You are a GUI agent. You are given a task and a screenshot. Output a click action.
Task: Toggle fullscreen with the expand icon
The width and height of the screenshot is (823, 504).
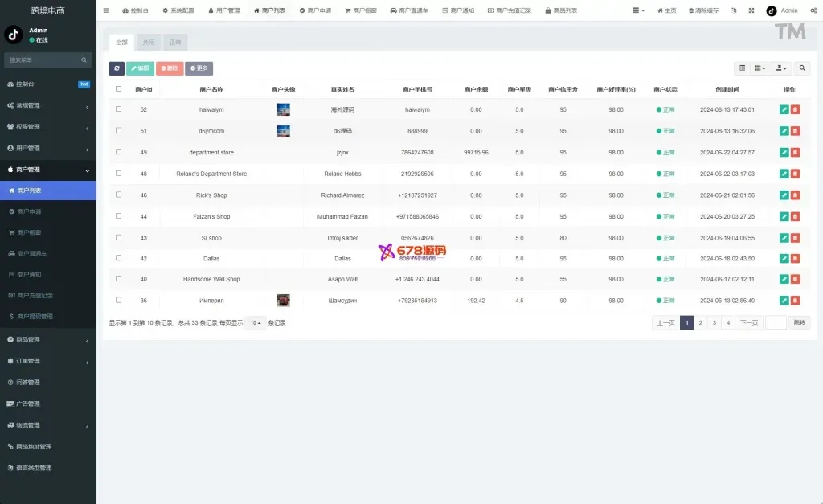click(x=751, y=11)
